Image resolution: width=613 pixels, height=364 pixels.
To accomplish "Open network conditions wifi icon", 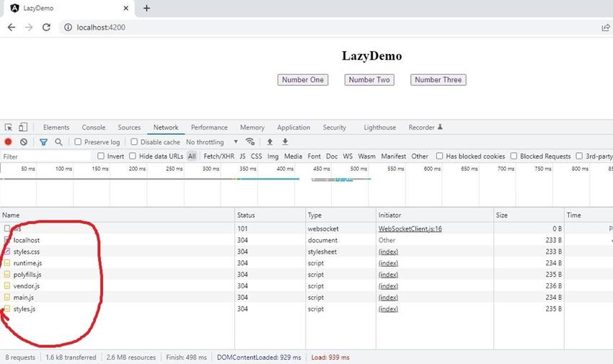I will (x=250, y=142).
